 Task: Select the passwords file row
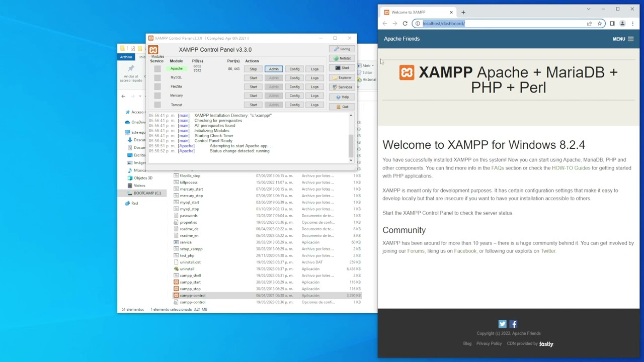click(267, 216)
